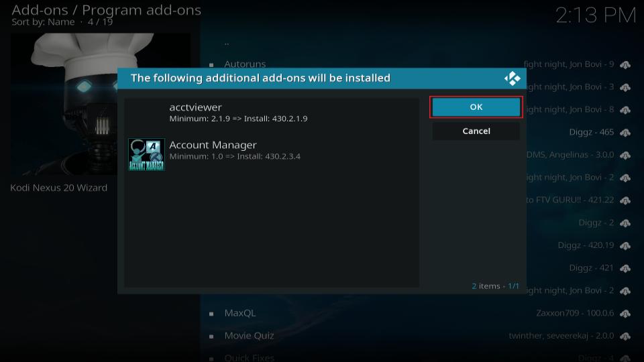644x362 pixels.
Task: Click cloud icon beside Diggz - 420.19
Action: pos(625,245)
